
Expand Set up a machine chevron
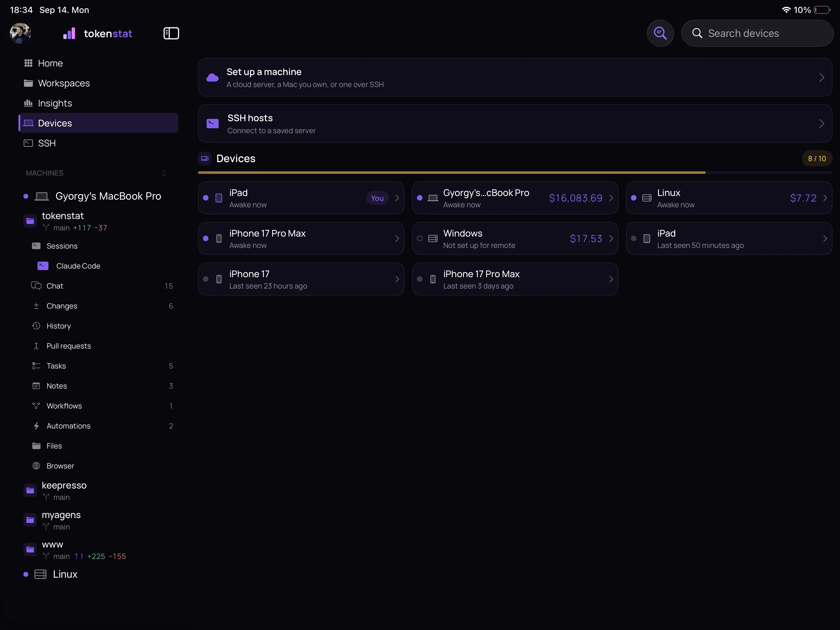(821, 78)
